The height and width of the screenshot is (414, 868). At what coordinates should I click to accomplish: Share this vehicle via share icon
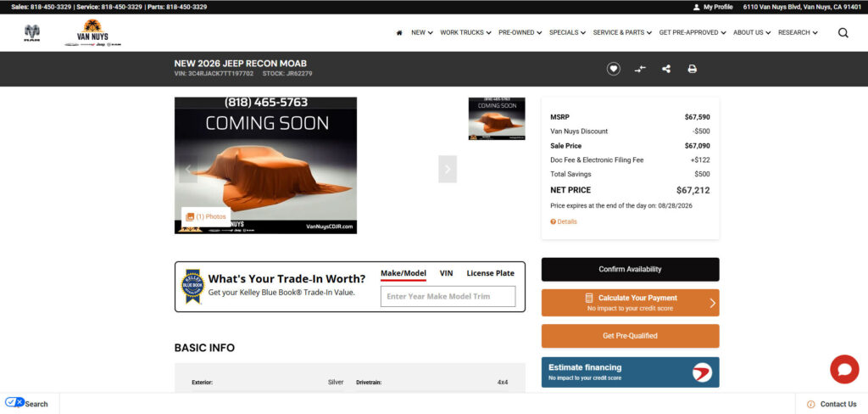666,70
